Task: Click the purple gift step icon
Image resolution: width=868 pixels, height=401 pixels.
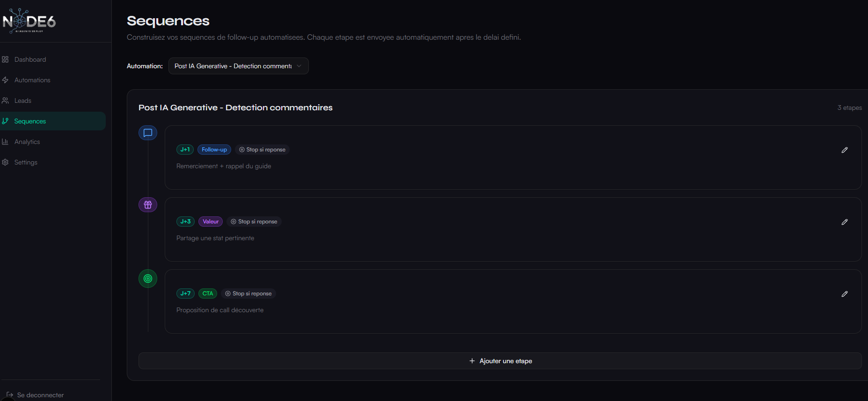Action: 148,205
